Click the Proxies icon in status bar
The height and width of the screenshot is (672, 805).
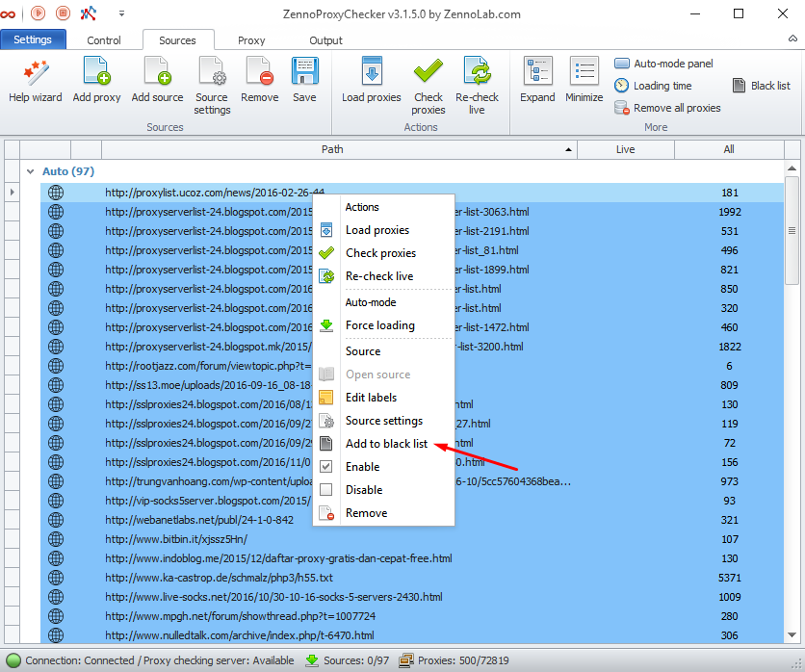[406, 660]
